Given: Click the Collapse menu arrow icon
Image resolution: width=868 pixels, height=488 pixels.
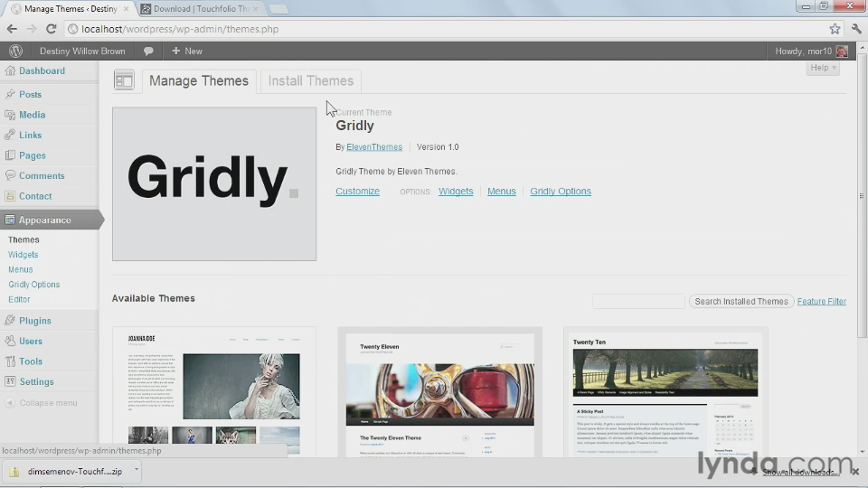Looking at the screenshot, I should [10, 403].
